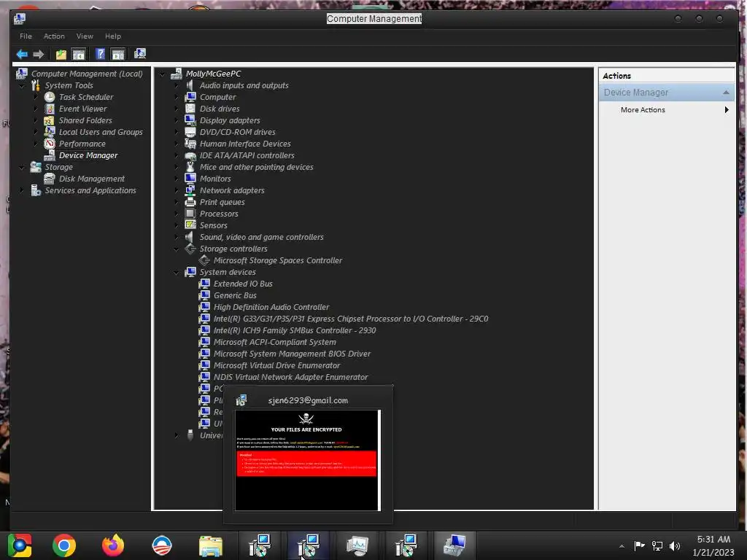Screen dimensions: 747x560
Task: Click the blue Help toolbar icon
Action: point(100,54)
